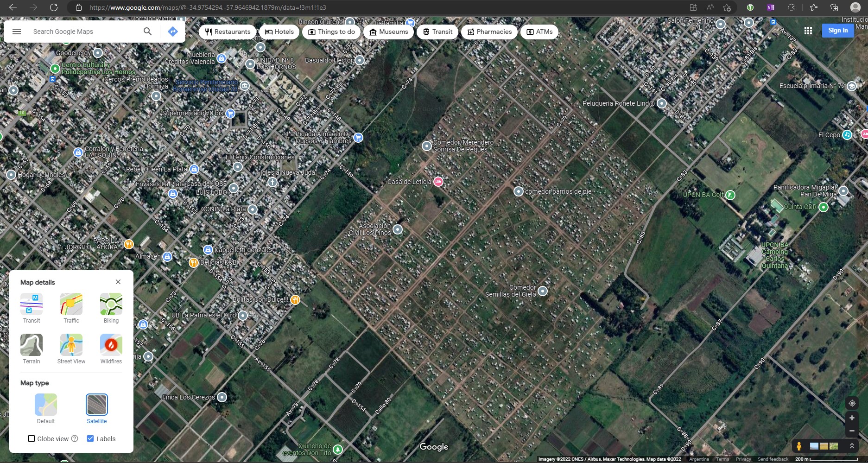Viewport: 868px width, 463px height.
Task: Open the Google Maps hamburger menu
Action: [x=17, y=32]
